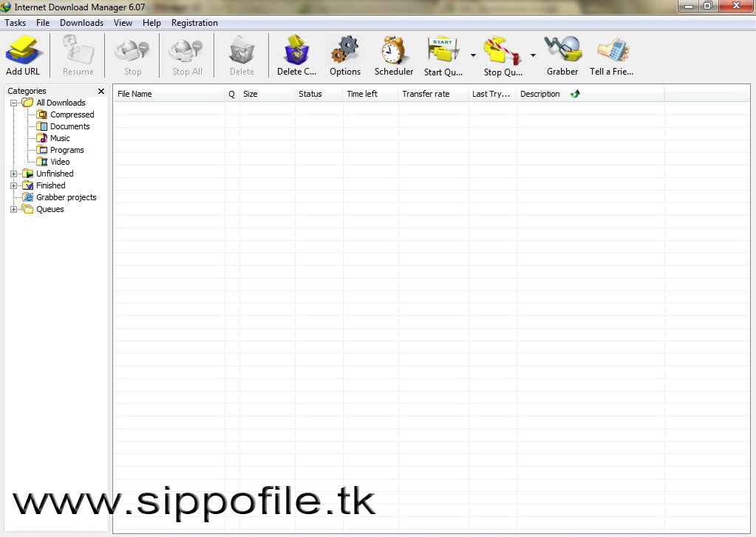Select All Downloads in the tree
The image size is (756, 537).
[61, 103]
